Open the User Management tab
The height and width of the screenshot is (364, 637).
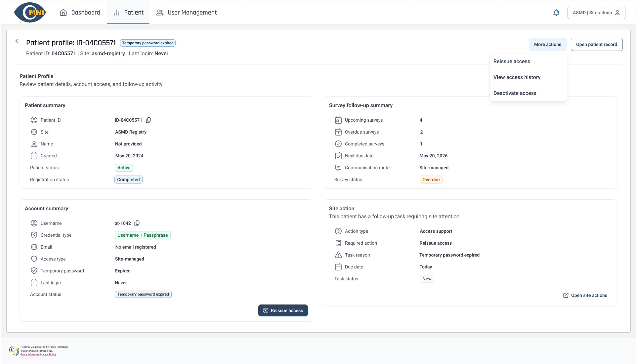tap(186, 13)
